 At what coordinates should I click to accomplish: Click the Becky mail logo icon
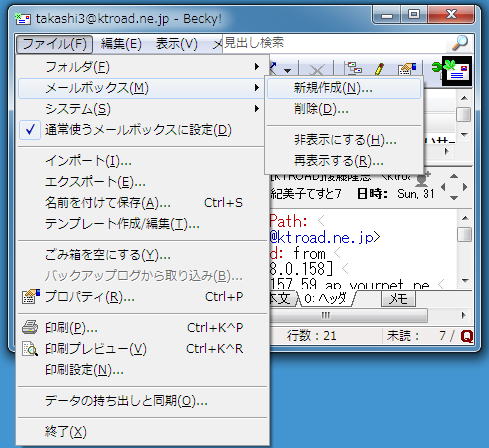coord(457,71)
